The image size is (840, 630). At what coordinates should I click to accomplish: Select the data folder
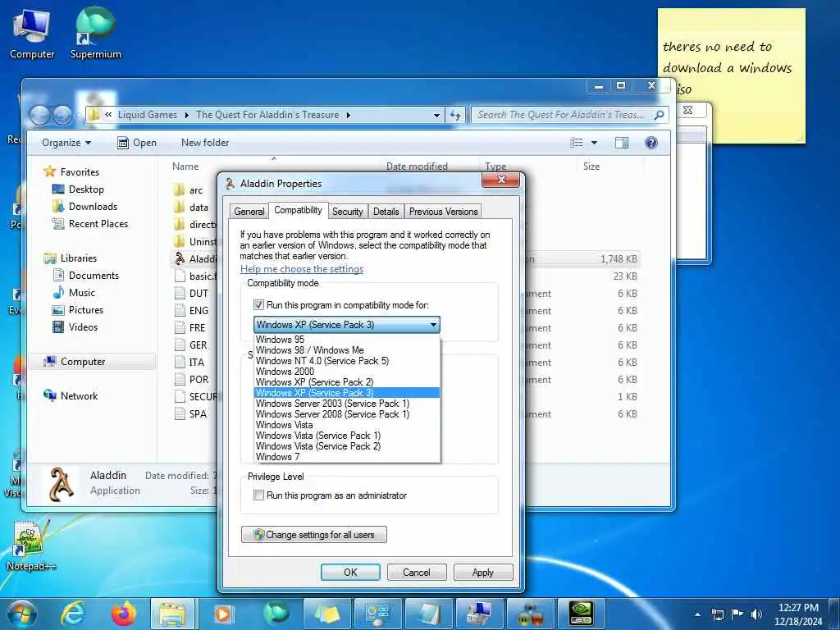coord(191,208)
